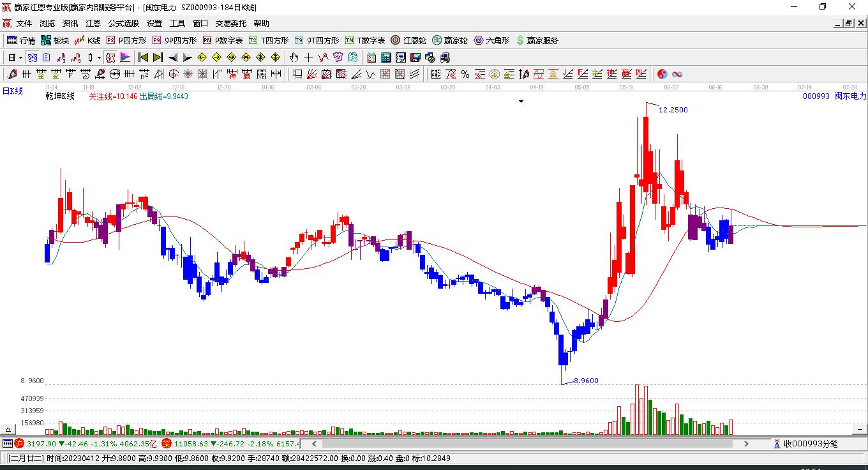868x470 pixels.
Task: Open the 工具 menu
Action: (177, 24)
